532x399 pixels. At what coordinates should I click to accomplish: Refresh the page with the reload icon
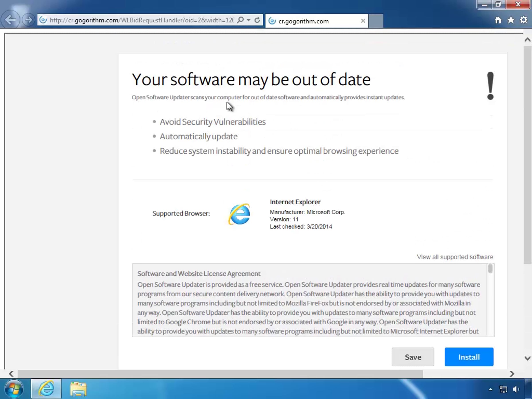257,20
